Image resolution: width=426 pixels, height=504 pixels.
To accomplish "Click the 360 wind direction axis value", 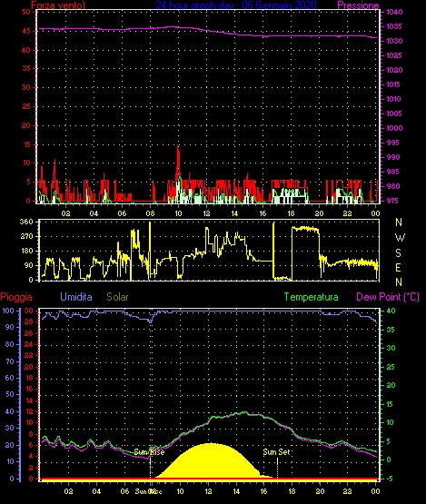I will pos(26,222).
